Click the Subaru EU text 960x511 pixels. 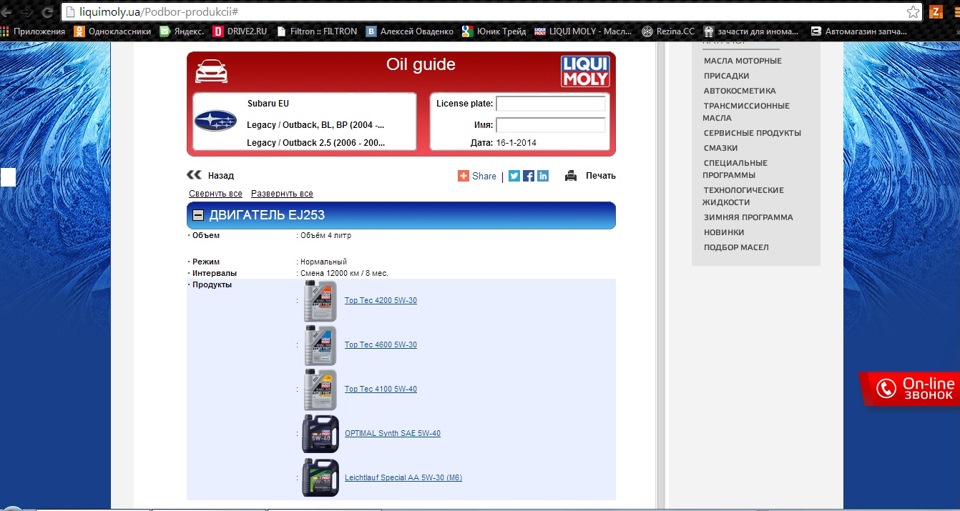point(268,103)
